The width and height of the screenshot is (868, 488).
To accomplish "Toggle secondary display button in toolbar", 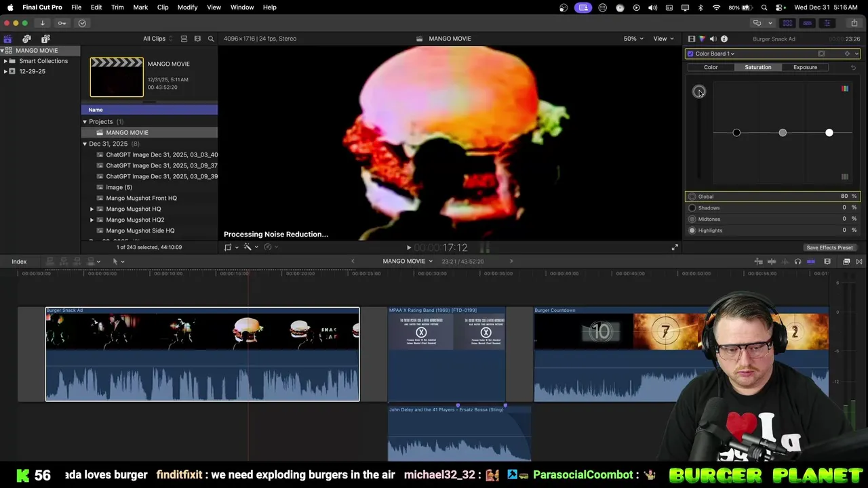I will coord(757,23).
